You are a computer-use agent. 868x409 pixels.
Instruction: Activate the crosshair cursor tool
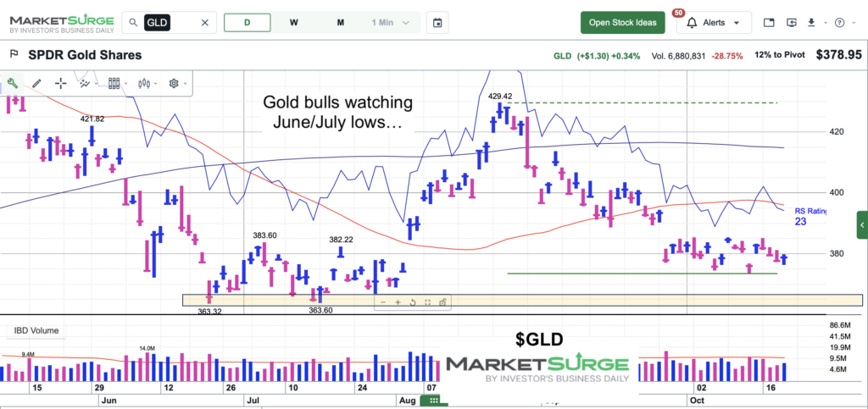coord(61,84)
